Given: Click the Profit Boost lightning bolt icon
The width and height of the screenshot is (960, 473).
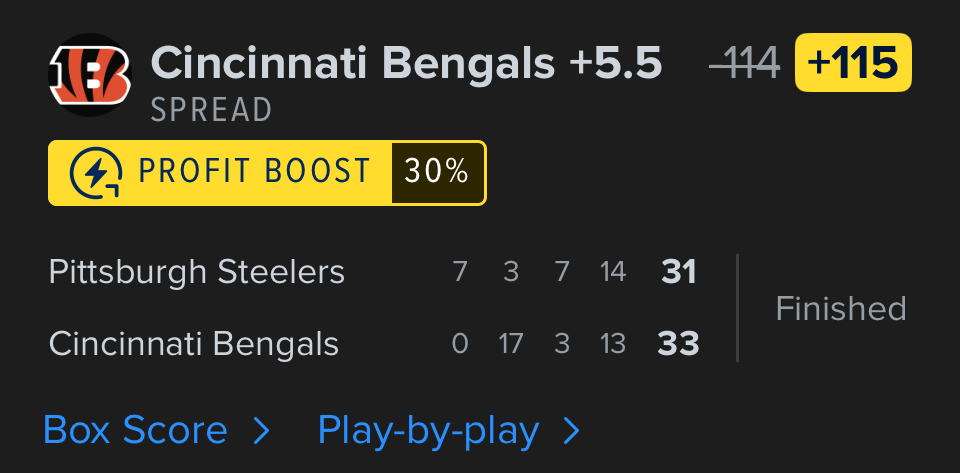Looking at the screenshot, I should [x=96, y=173].
